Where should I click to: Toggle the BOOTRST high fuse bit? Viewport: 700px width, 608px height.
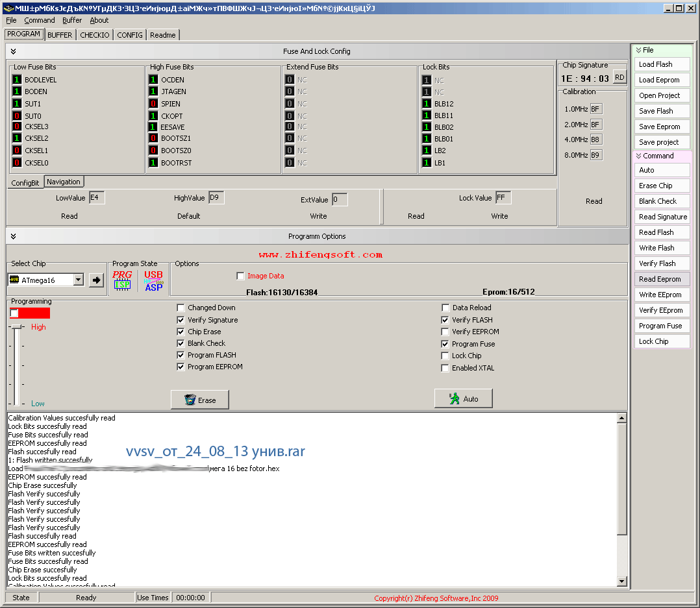(x=153, y=163)
